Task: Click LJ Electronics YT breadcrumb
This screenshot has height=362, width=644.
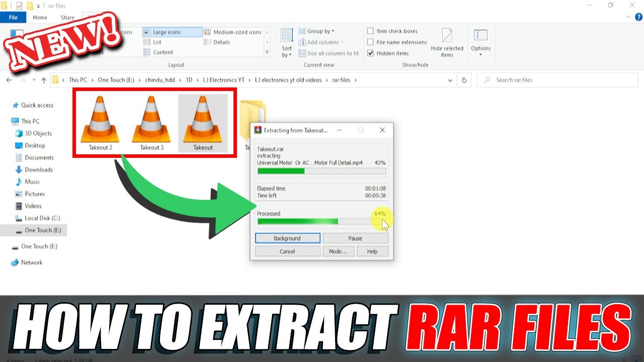Action: pos(223,80)
